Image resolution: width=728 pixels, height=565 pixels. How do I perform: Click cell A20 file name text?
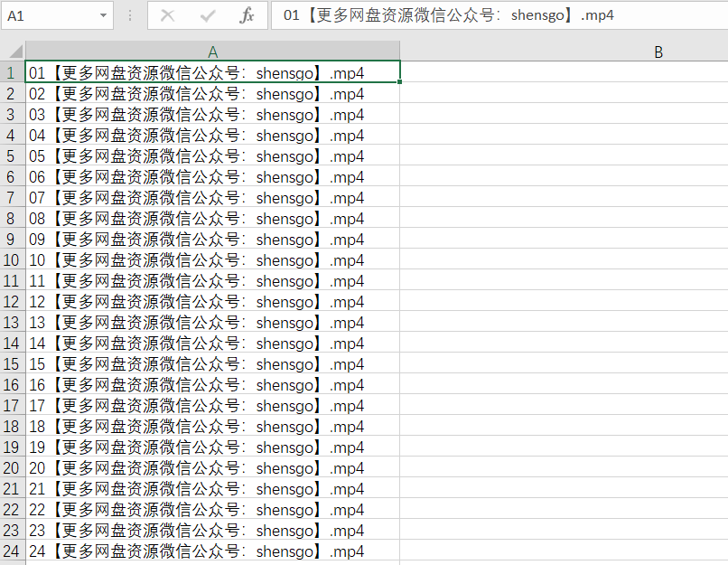(x=196, y=468)
